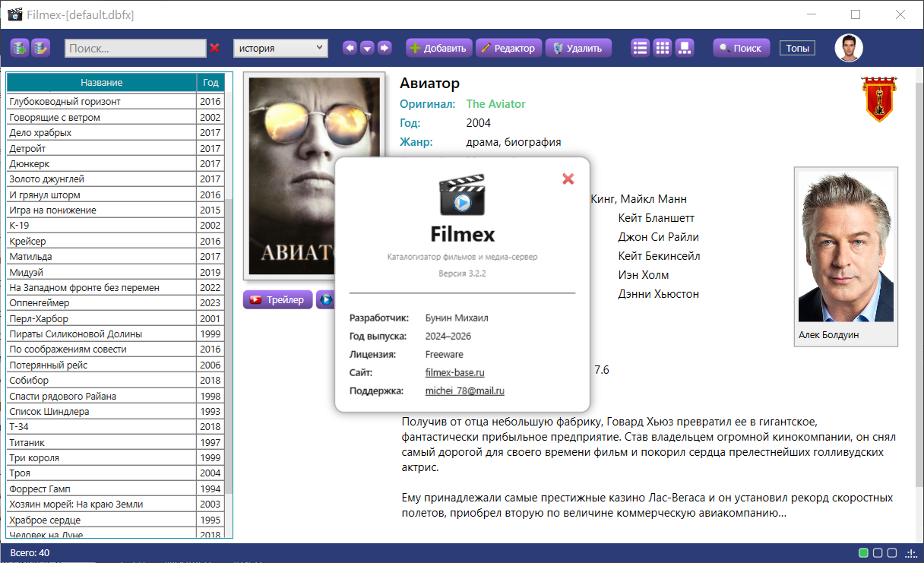Click the partially hidden play button near Трейлер

click(x=325, y=300)
